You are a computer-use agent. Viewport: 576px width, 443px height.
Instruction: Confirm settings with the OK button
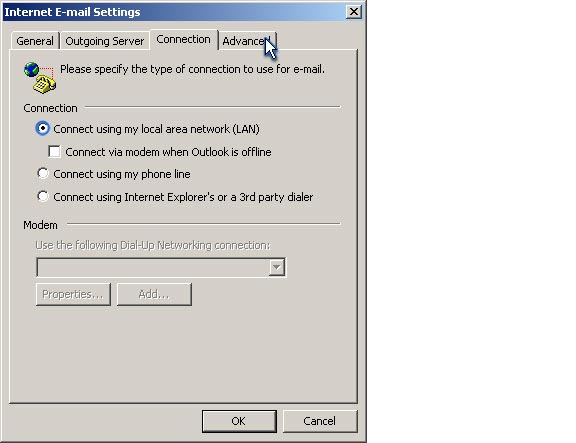[x=239, y=421]
